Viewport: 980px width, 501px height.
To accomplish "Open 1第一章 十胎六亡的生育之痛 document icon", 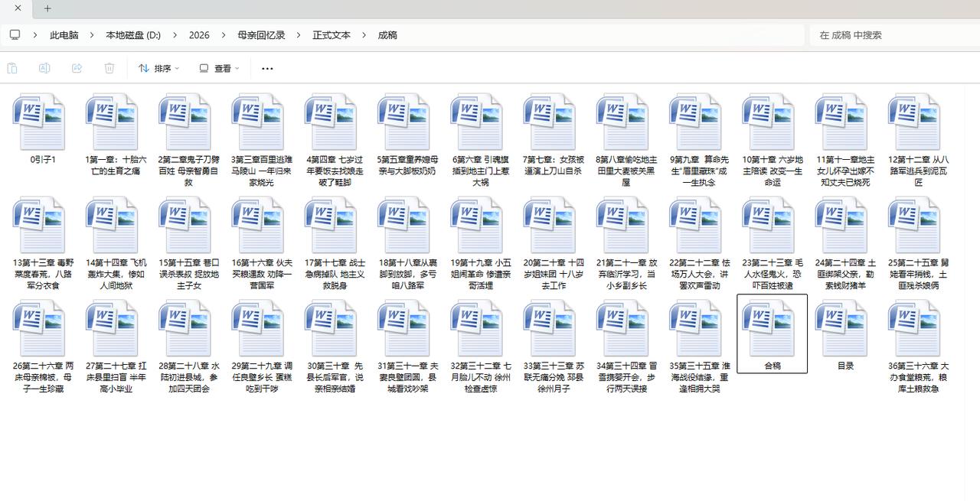I will [x=113, y=122].
